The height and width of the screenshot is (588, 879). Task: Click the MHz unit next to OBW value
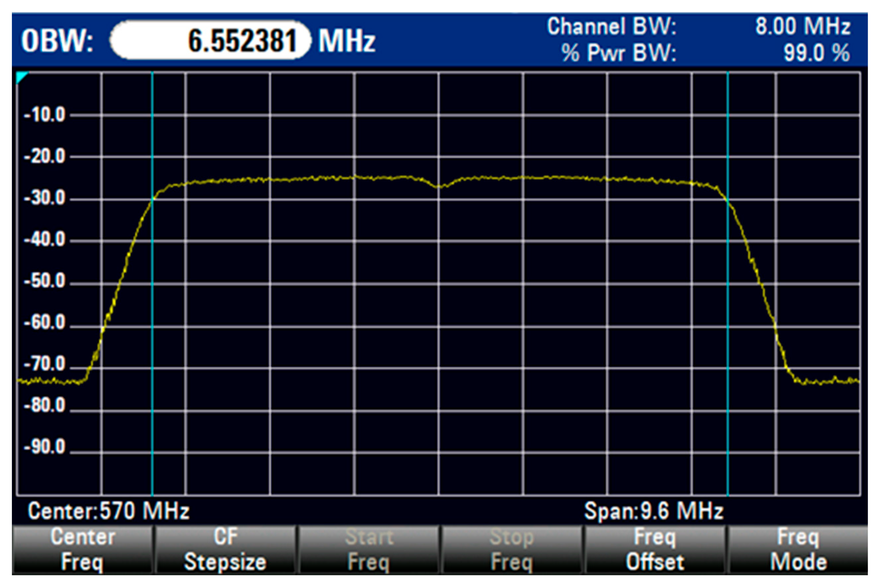(347, 40)
